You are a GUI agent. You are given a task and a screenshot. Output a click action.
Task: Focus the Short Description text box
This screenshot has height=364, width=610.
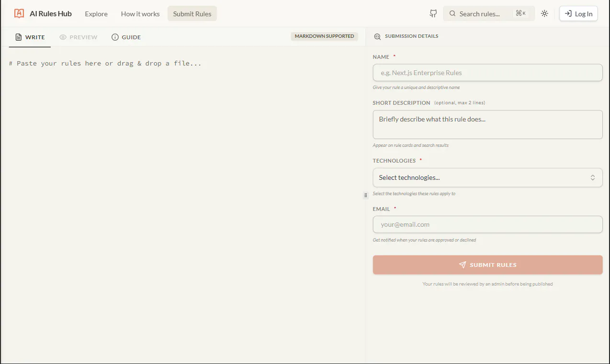(487, 124)
